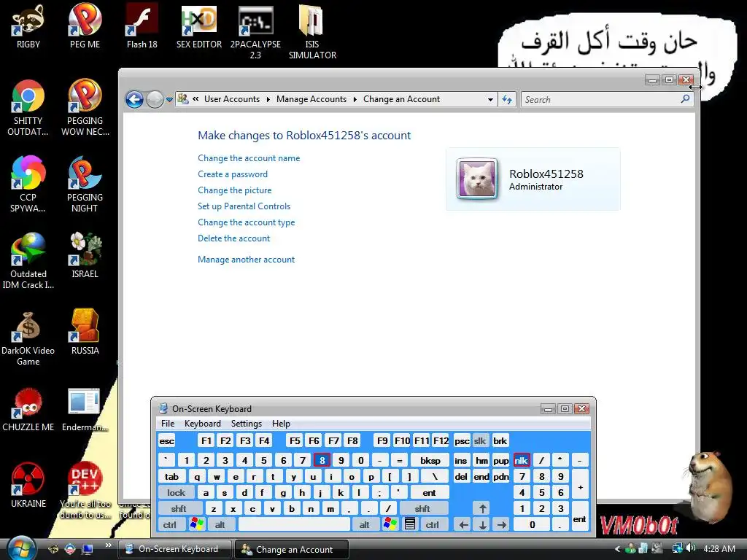Open the recent pages dropdown arrow
The image size is (747, 560).
coord(169,100)
